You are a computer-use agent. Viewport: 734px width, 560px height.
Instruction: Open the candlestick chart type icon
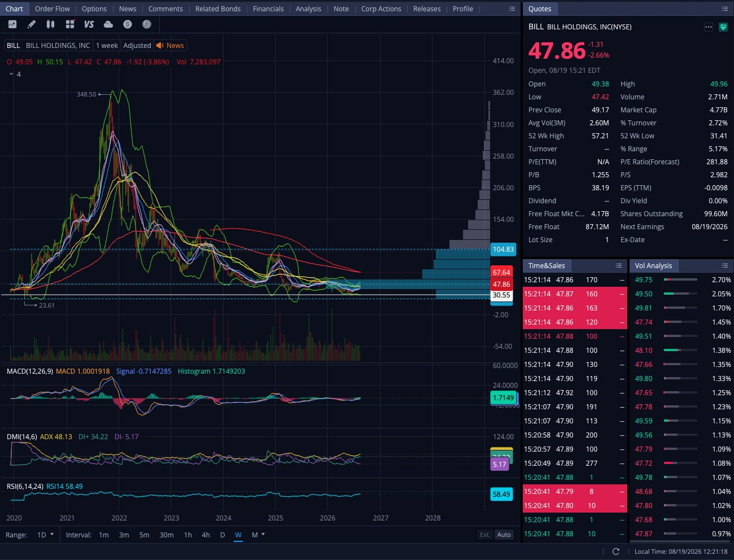(x=51, y=24)
